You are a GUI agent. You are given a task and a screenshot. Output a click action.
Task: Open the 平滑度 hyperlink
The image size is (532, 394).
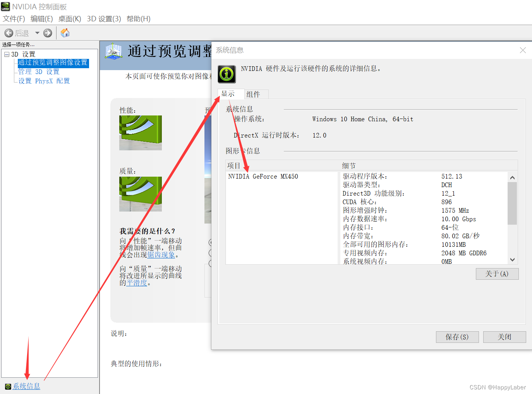pyautogui.click(x=137, y=283)
